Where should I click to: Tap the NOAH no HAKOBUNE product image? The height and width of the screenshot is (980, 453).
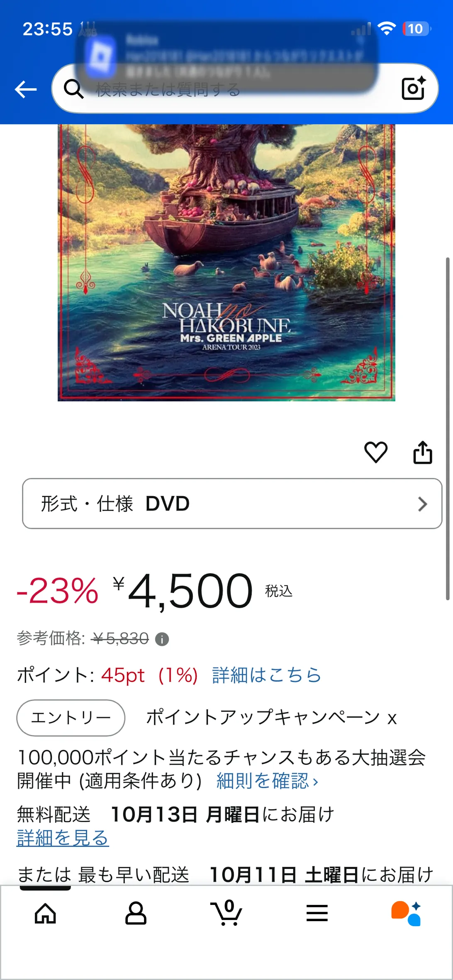pos(226,263)
